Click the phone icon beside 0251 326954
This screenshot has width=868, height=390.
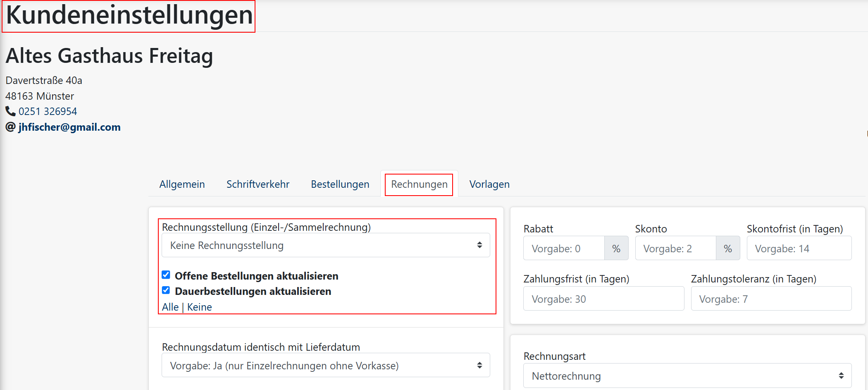pos(10,111)
